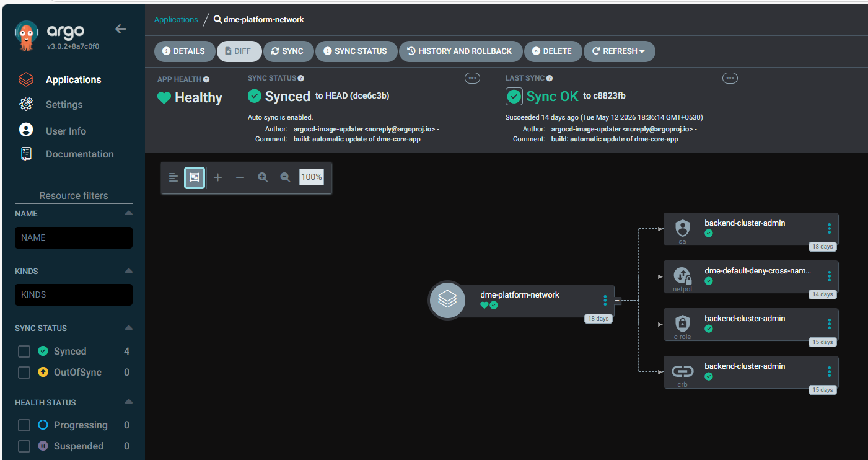The image size is (868, 460).
Task: Open kebab menu of c-role backend-cluster-admin
Action: click(x=829, y=324)
